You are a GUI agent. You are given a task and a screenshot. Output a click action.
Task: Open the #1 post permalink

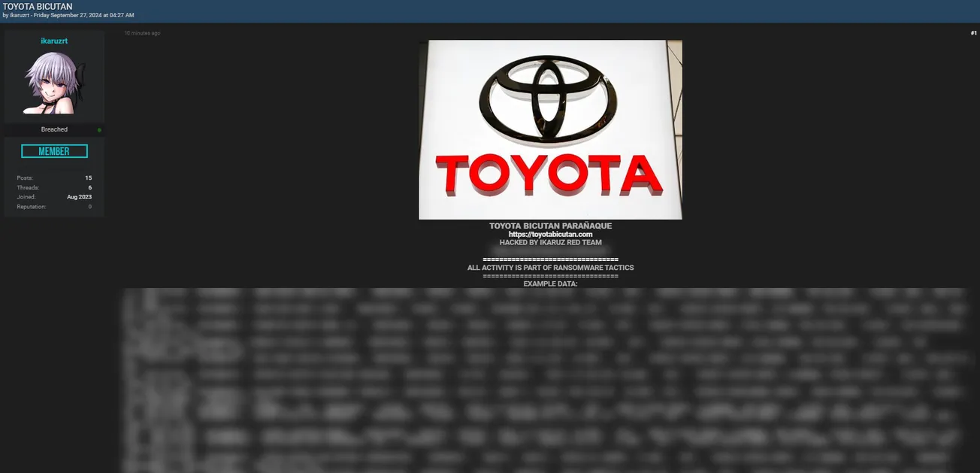[x=973, y=33]
